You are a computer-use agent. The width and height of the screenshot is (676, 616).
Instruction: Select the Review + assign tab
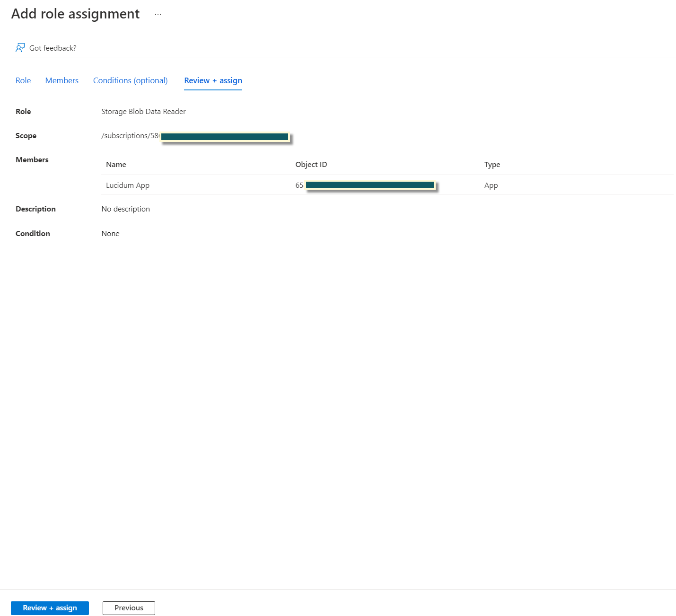click(213, 80)
